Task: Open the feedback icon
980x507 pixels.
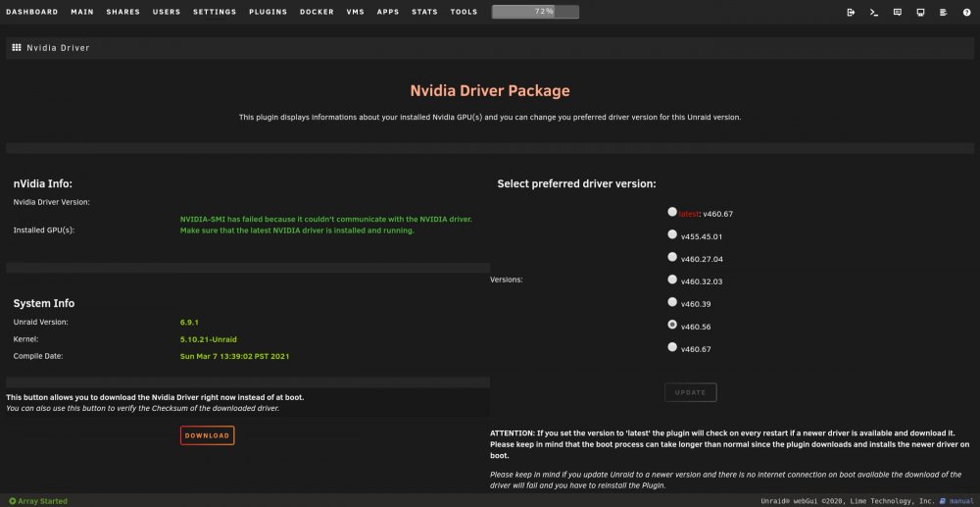Action: 898,12
